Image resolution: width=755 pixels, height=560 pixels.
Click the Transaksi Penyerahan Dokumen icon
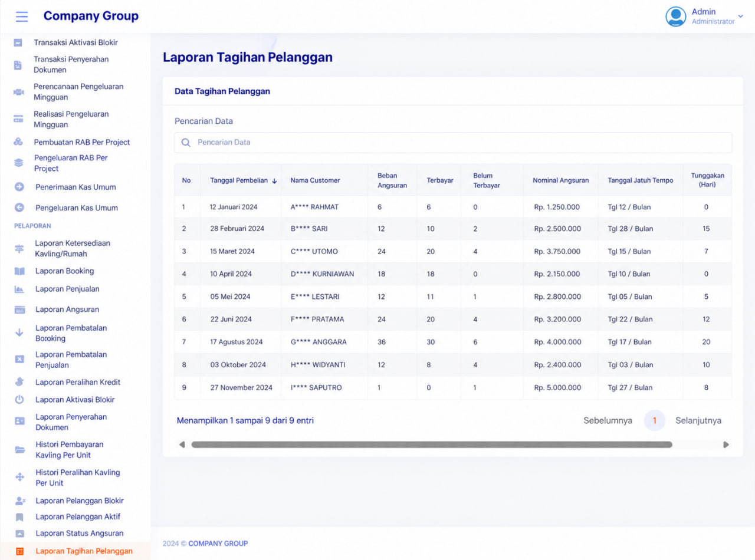(18, 65)
